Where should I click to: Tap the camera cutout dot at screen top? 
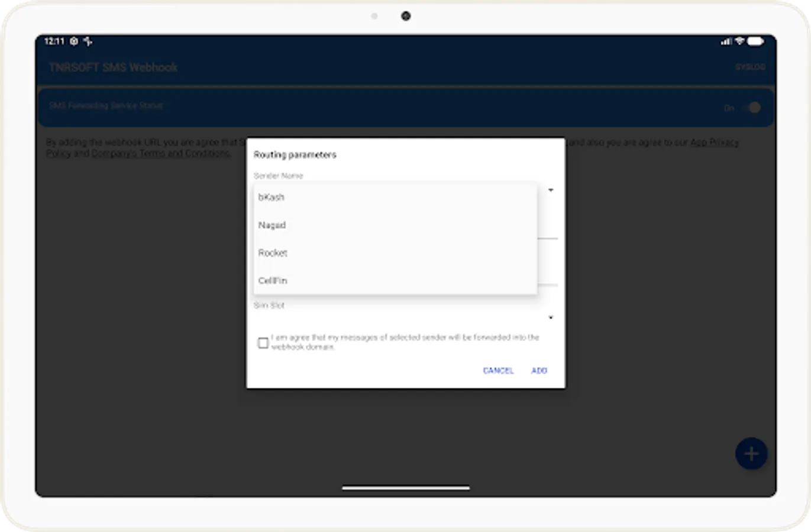coord(405,16)
